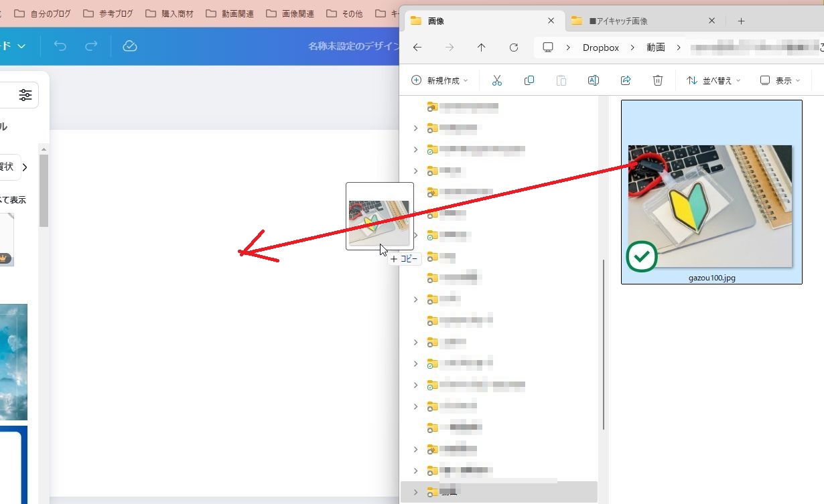The image size is (824, 504).
Task: Open the filter sliders icon in search
Action: [25, 95]
